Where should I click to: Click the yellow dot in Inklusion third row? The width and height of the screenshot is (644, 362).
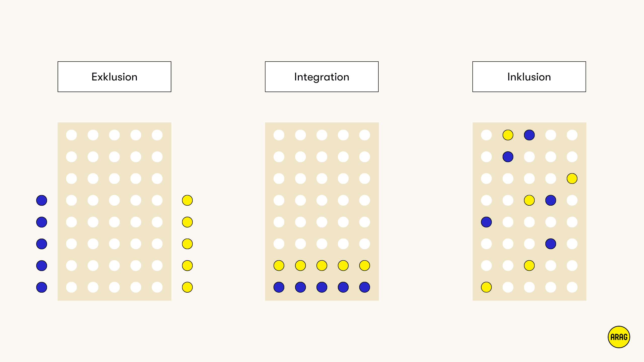[x=572, y=178]
